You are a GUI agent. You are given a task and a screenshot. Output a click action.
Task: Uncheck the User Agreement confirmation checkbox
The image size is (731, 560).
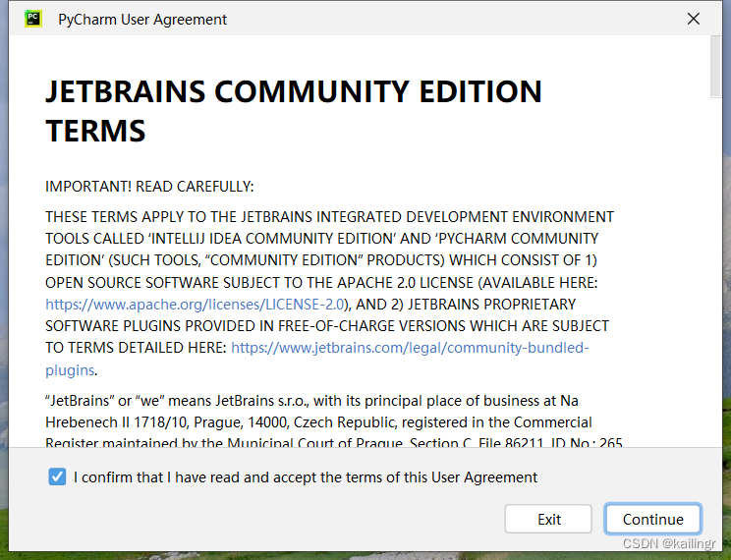tap(57, 476)
